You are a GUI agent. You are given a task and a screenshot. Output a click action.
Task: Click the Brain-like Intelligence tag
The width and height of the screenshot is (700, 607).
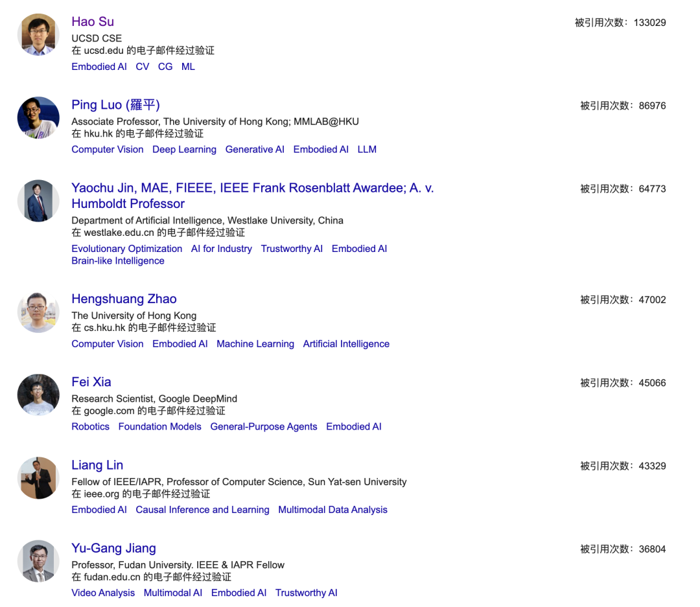(118, 261)
